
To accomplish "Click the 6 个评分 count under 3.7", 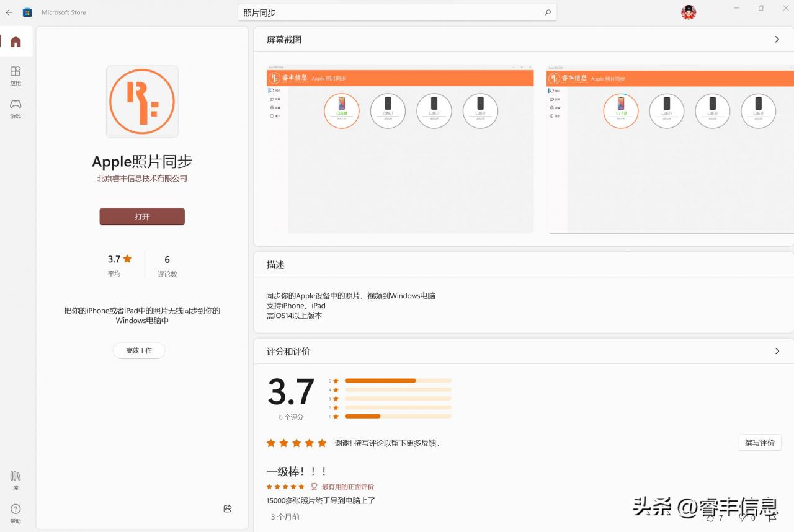I will tap(291, 417).
